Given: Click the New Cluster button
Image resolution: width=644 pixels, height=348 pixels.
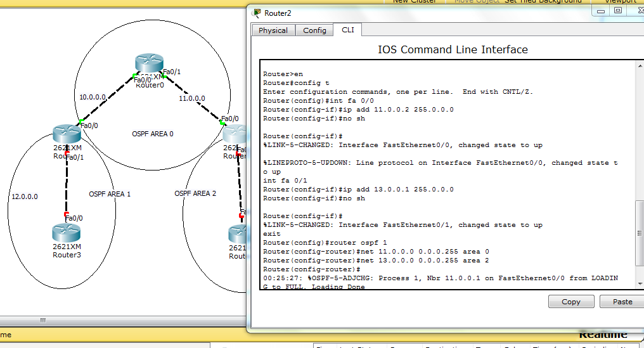Looking at the screenshot, I should coord(414,2).
